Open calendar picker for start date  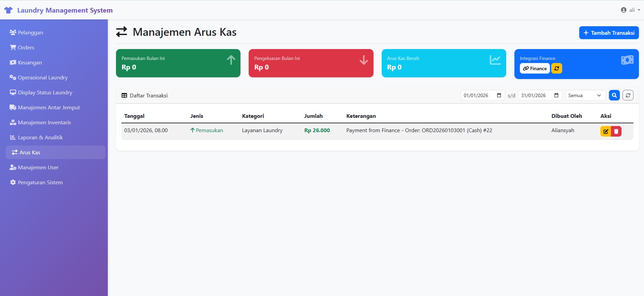click(x=499, y=95)
